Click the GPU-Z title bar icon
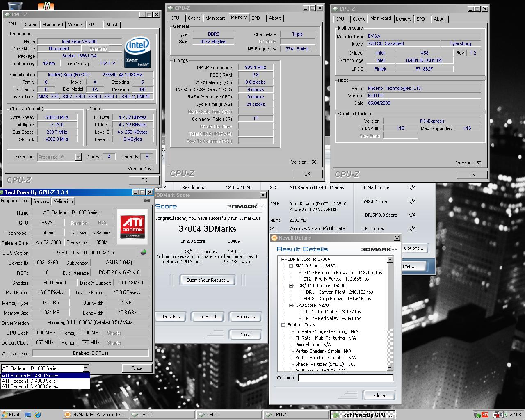The width and height of the screenshot is (525, 420). coord(2,192)
